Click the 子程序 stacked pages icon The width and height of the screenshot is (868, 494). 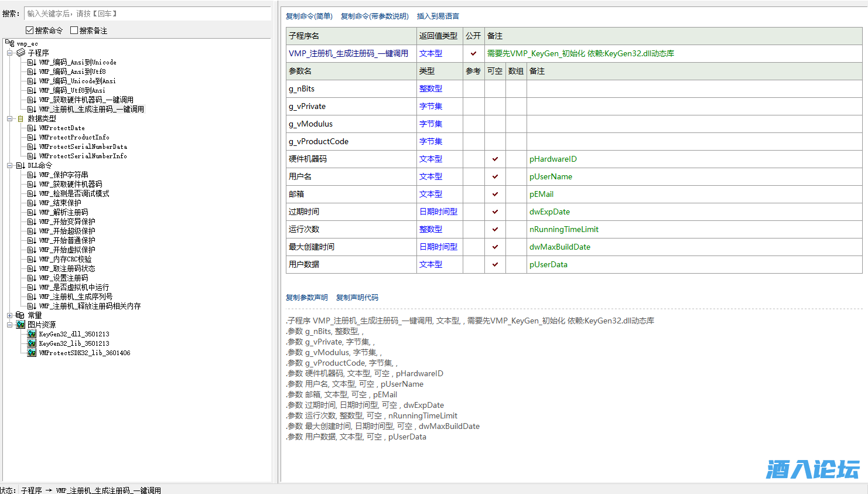pyautogui.click(x=20, y=53)
